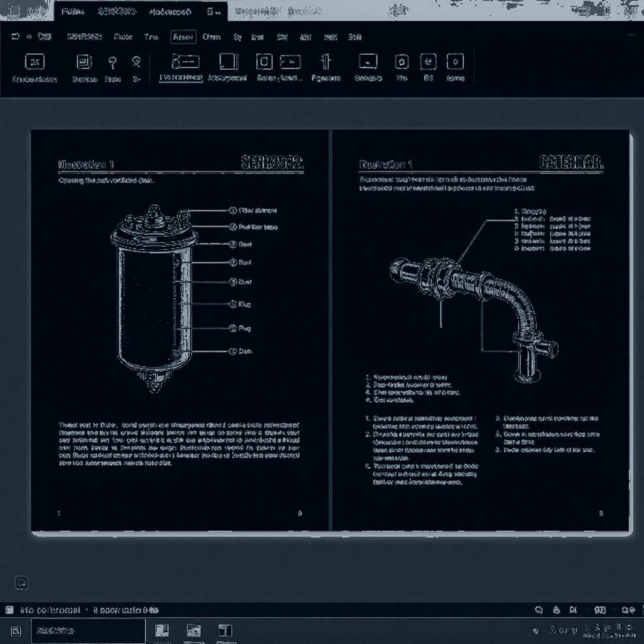Click the "Illustration 1" heading on the left page
The image size is (644, 644).
point(86,164)
